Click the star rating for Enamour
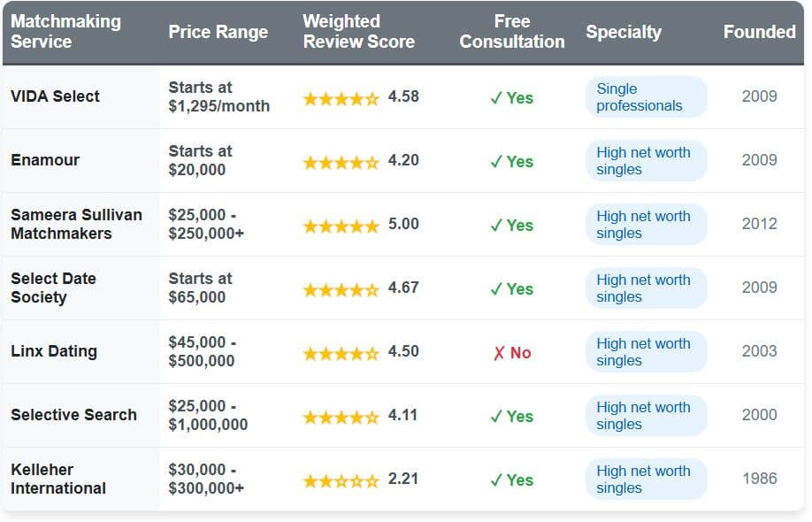Screen dimensions: 812x522 341,162
